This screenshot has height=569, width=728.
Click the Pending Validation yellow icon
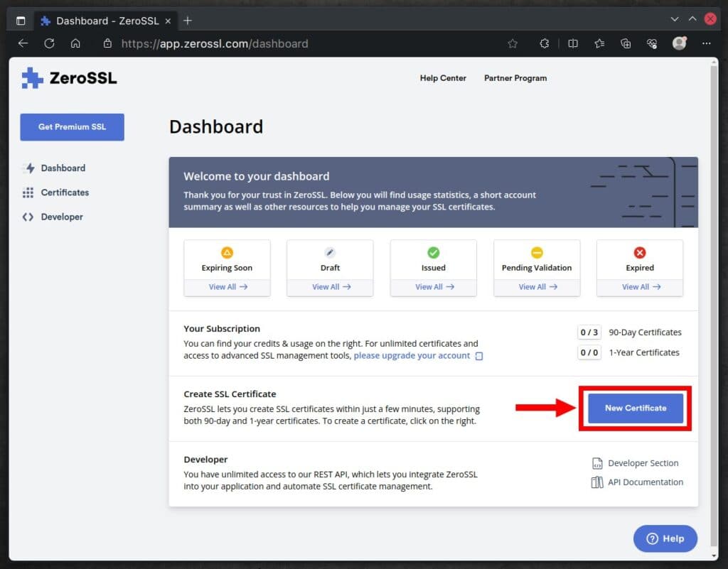tap(537, 253)
